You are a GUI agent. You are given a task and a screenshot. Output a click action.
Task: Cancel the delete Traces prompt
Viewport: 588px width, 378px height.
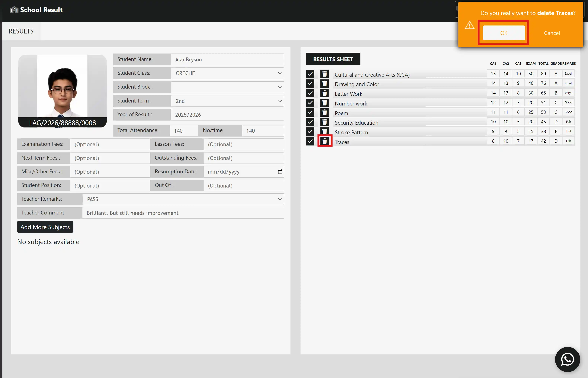552,33
